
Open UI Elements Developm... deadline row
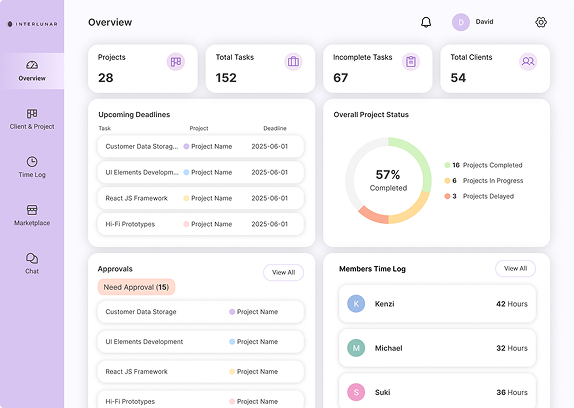[x=201, y=172]
